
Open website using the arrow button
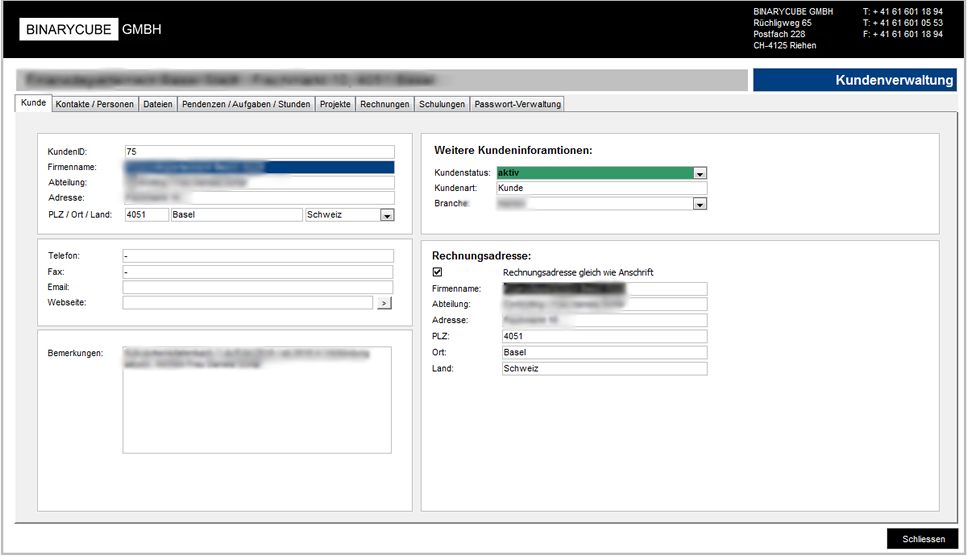pos(384,303)
